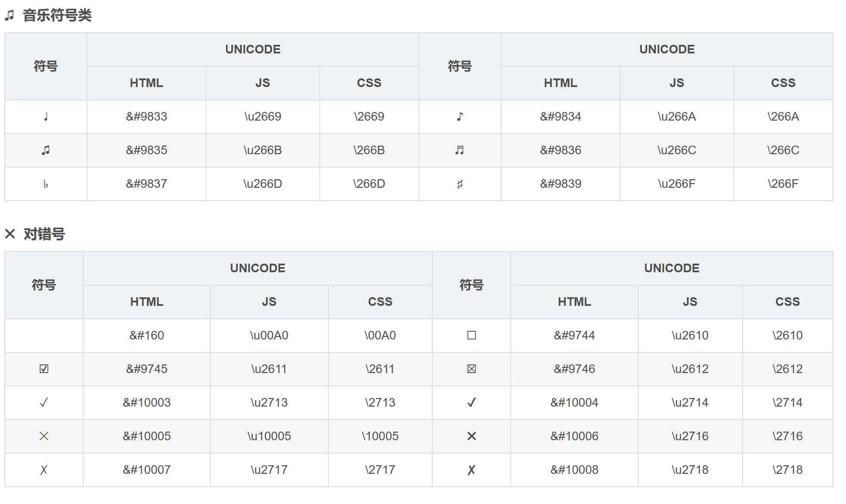Select the \u266C JS code cell
The width and height of the screenshot is (846, 504).
point(677,150)
